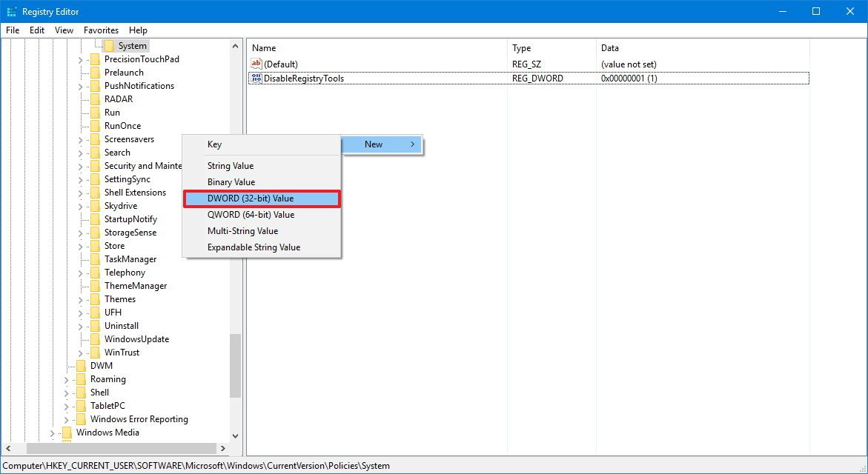Click the TaskManager folder icon

[95, 258]
